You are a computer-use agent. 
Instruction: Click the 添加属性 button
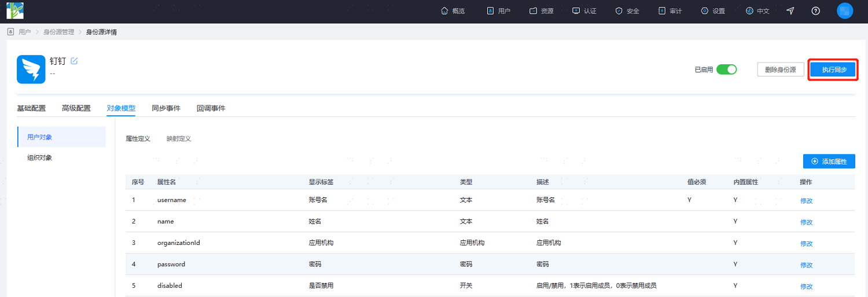coord(829,162)
